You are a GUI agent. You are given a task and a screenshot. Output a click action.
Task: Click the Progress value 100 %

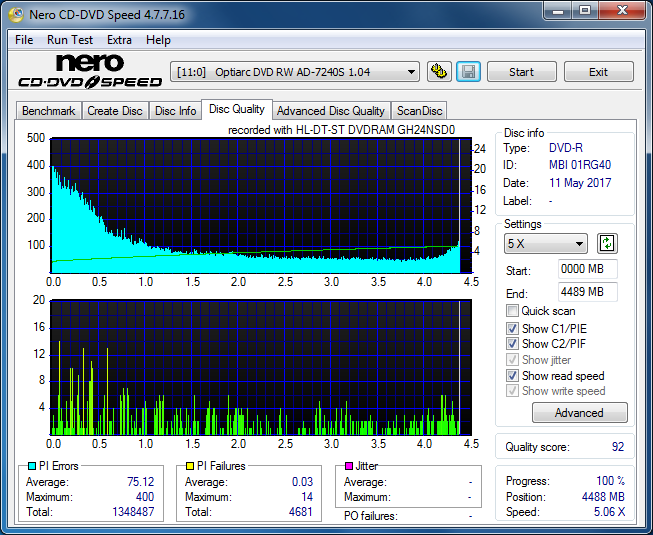click(611, 481)
